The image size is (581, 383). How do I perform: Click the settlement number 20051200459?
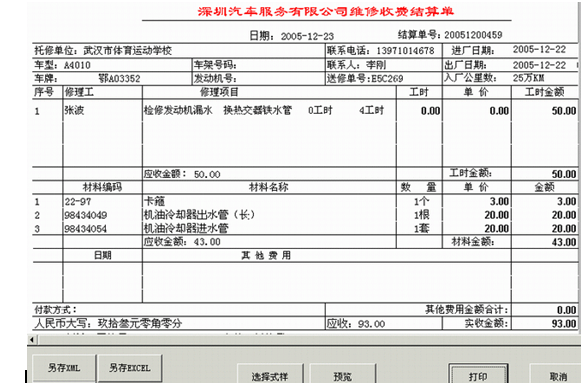473,35
